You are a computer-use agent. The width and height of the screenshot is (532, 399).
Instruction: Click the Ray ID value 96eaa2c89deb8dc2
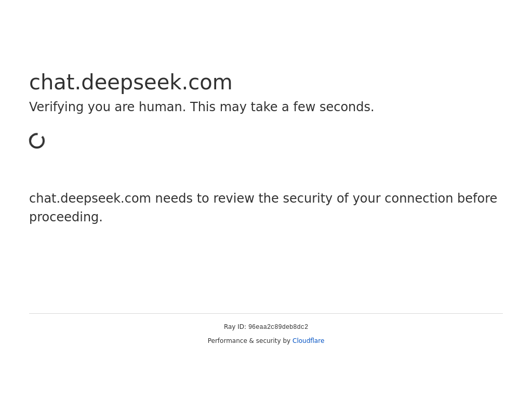point(278,327)
